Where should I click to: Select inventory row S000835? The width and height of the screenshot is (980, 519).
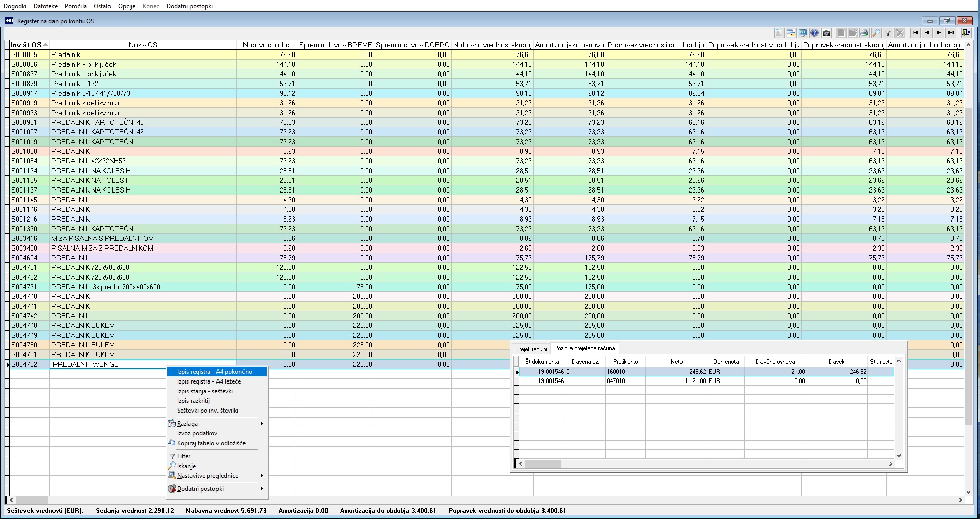(487, 54)
